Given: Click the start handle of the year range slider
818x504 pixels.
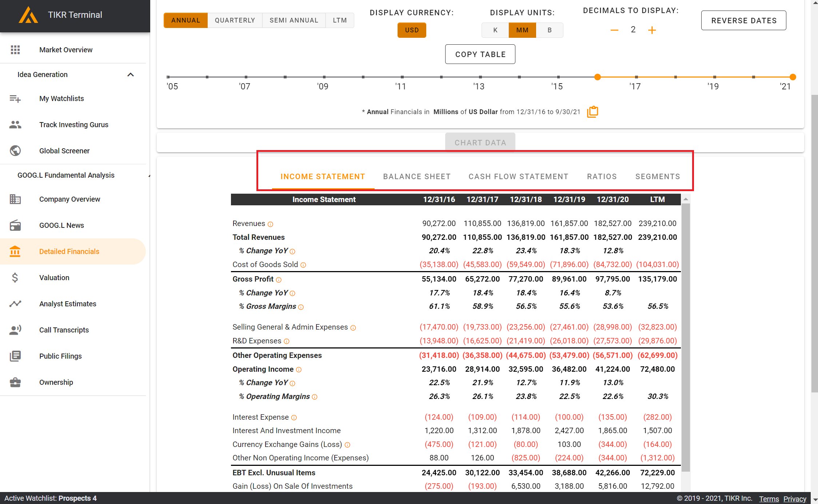Looking at the screenshot, I should click(x=597, y=77).
